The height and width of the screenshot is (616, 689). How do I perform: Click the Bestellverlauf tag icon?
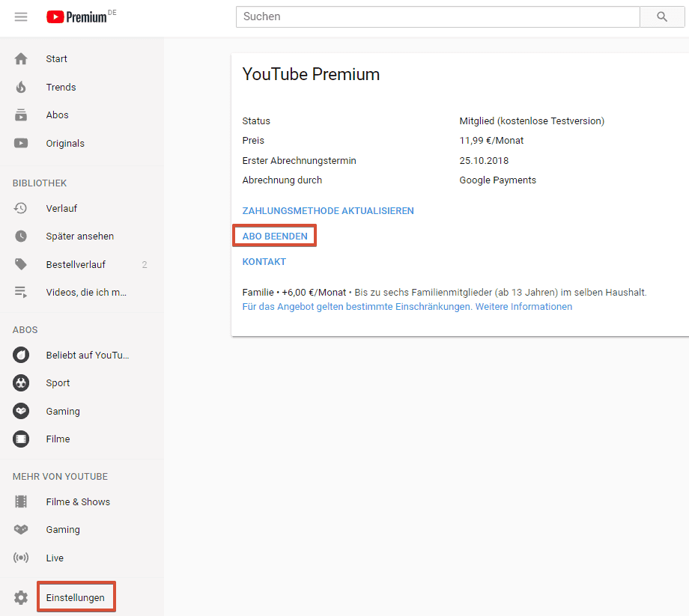tap(21, 264)
